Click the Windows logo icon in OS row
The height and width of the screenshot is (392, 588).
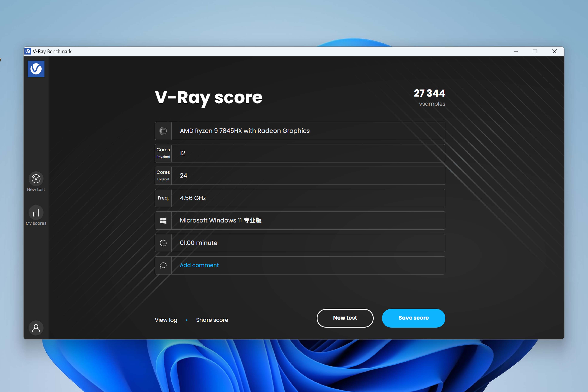click(x=163, y=220)
